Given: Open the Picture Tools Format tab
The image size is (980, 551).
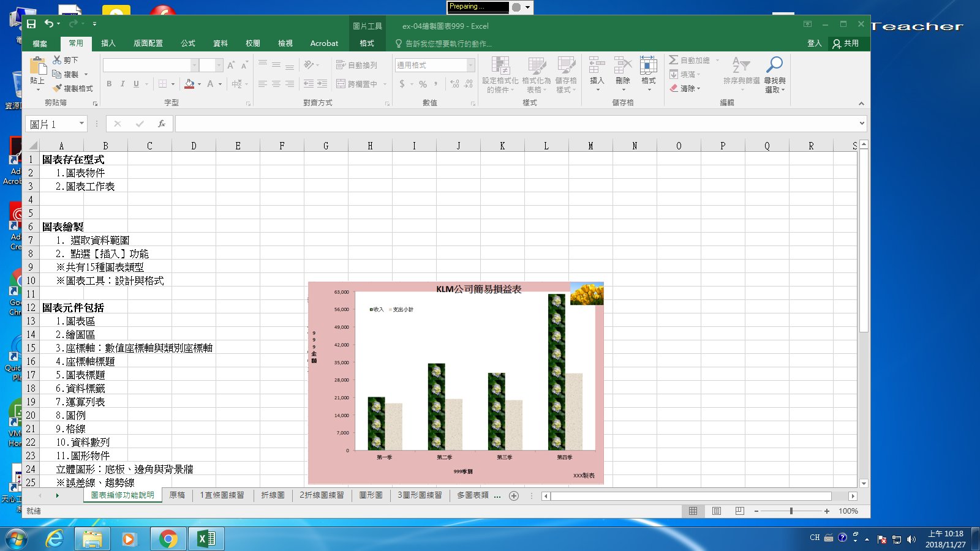Looking at the screenshot, I should (x=367, y=43).
